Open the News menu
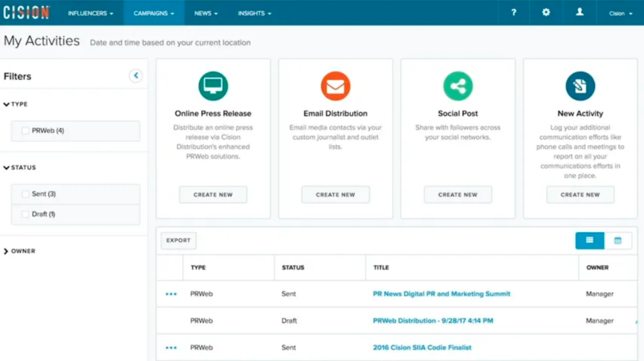 pyautogui.click(x=205, y=13)
